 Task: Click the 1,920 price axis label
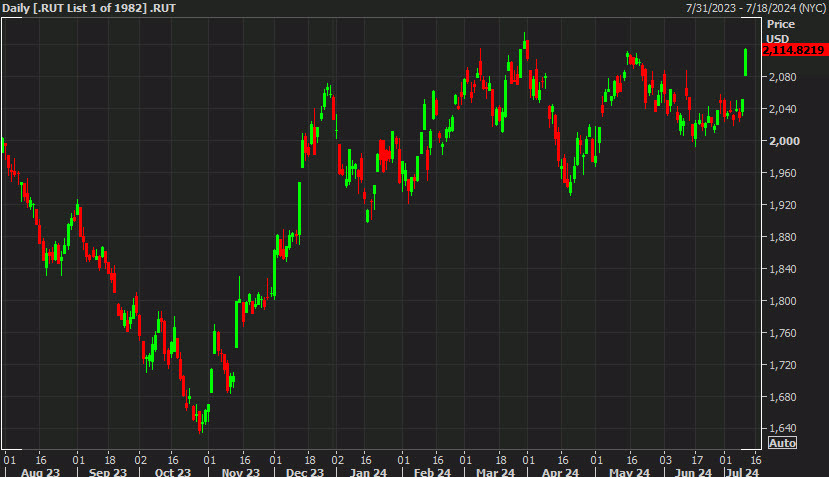(782, 205)
